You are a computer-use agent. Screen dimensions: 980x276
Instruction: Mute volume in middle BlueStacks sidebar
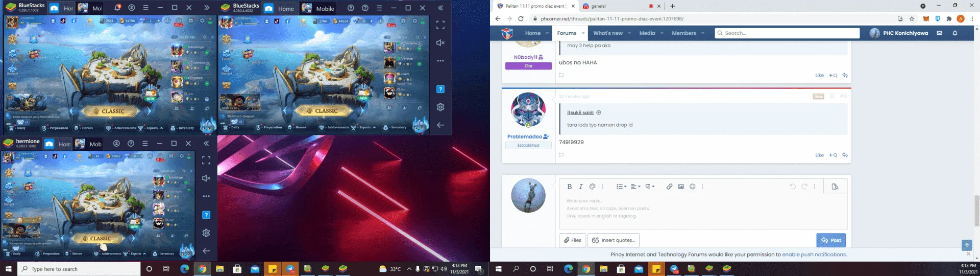440,42
